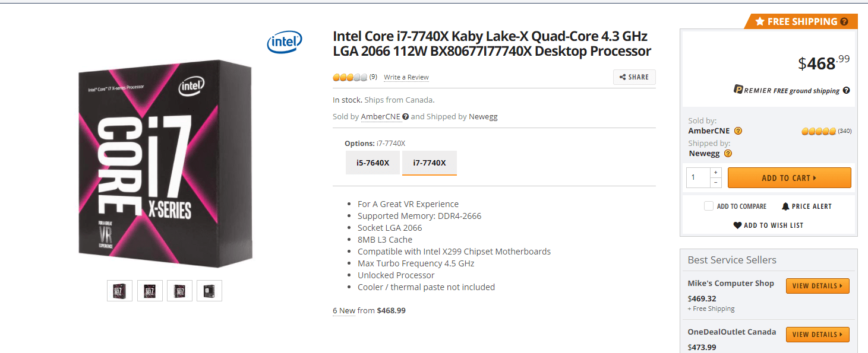This screenshot has height=353, width=868.
Task: Click the help icon next to AmberCNE seller link
Action: (405, 117)
